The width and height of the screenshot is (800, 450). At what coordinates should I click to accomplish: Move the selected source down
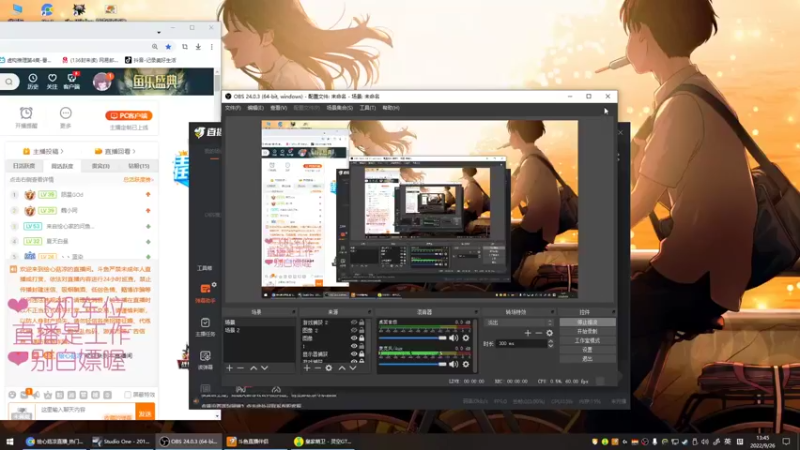[353, 368]
